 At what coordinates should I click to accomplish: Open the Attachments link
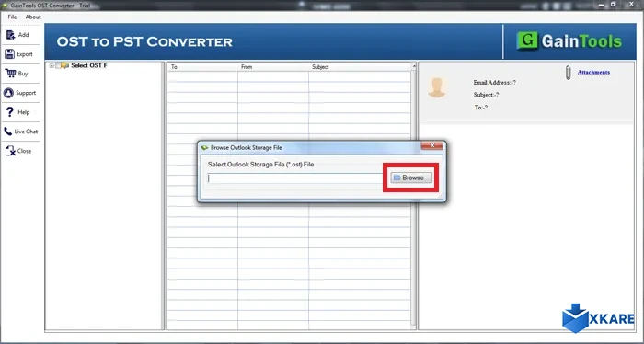[593, 73]
